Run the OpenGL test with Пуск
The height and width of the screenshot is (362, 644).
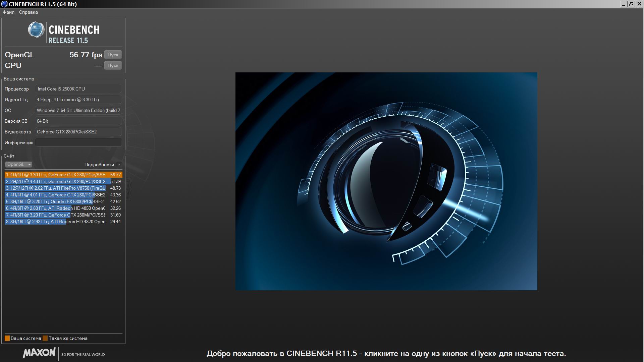click(113, 55)
